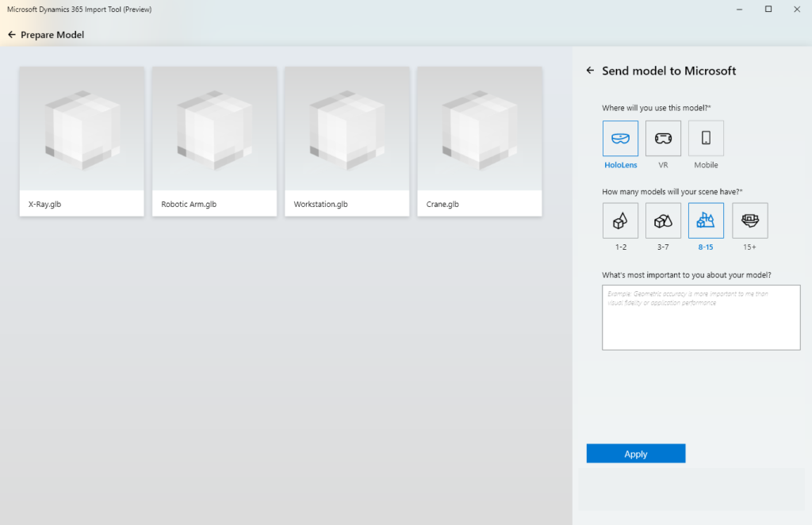Click the 15+ label under scene options
The width and height of the screenshot is (812, 525).
749,247
